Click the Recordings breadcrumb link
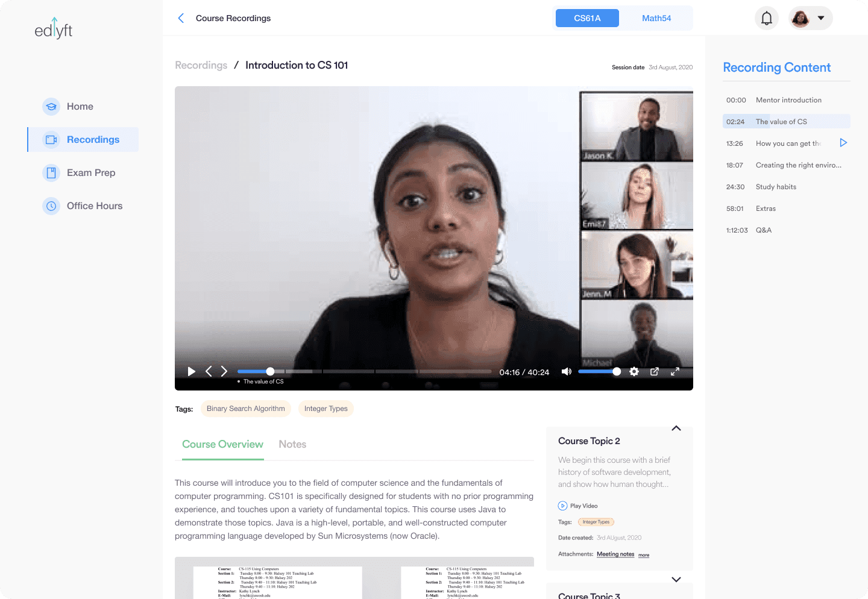This screenshot has height=599, width=868. click(x=201, y=66)
